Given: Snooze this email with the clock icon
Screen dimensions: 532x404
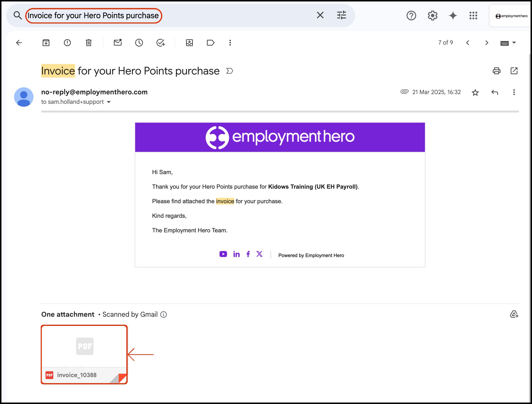Looking at the screenshot, I should coord(139,43).
